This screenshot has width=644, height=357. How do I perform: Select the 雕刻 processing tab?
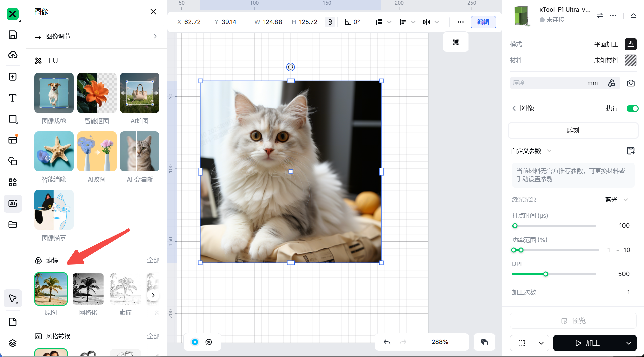point(573,131)
